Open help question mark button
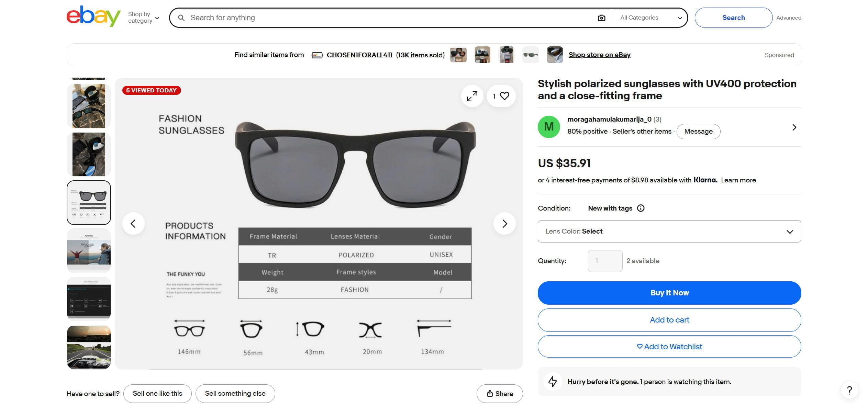This screenshot has height=406, width=868. pyautogui.click(x=849, y=390)
